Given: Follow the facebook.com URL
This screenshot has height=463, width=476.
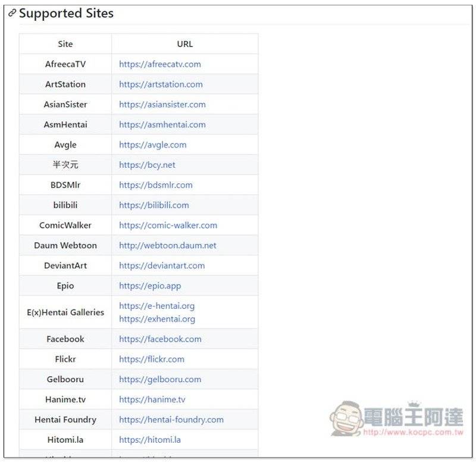Looking at the screenshot, I should click(x=160, y=339).
